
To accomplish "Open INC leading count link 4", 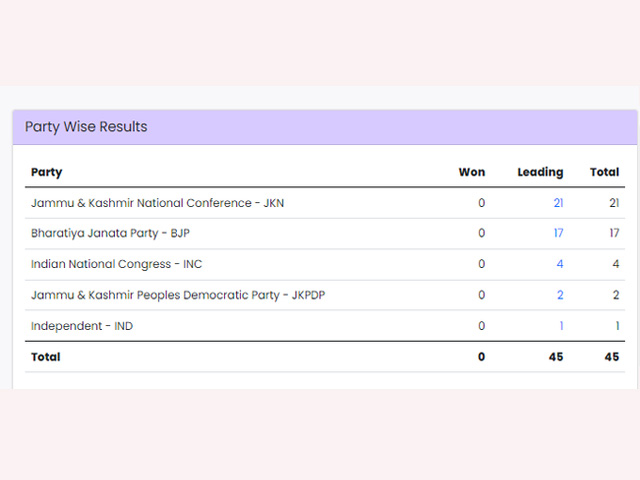I will 560,264.
